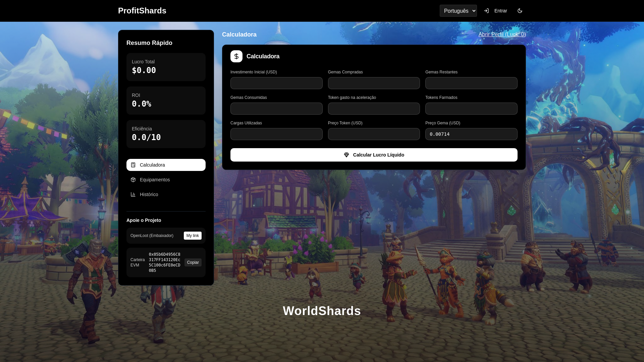Focus the Tokens Farmados input
This screenshot has width=644, height=362.
point(471,109)
